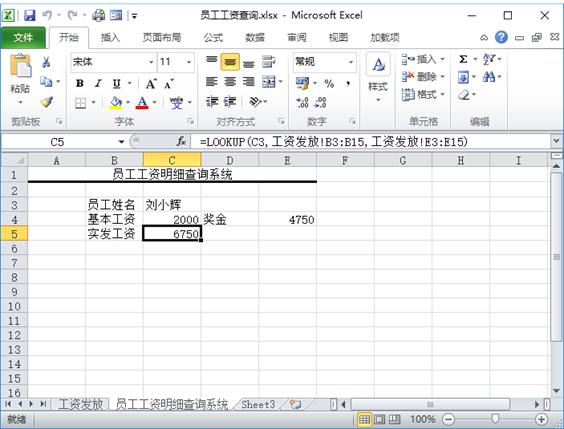Click the zoom slider handle in status bar
This screenshot has width=564, height=429.
[495, 419]
